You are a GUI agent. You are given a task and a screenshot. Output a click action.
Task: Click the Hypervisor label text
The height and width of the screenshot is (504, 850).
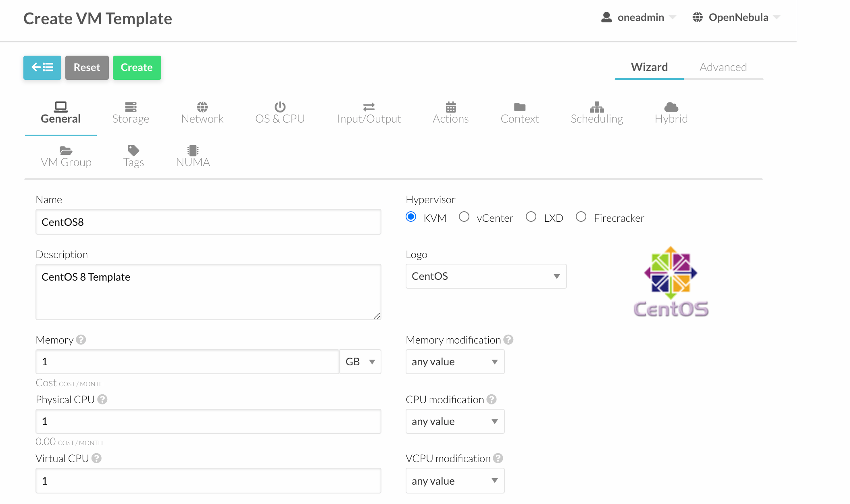430,200
